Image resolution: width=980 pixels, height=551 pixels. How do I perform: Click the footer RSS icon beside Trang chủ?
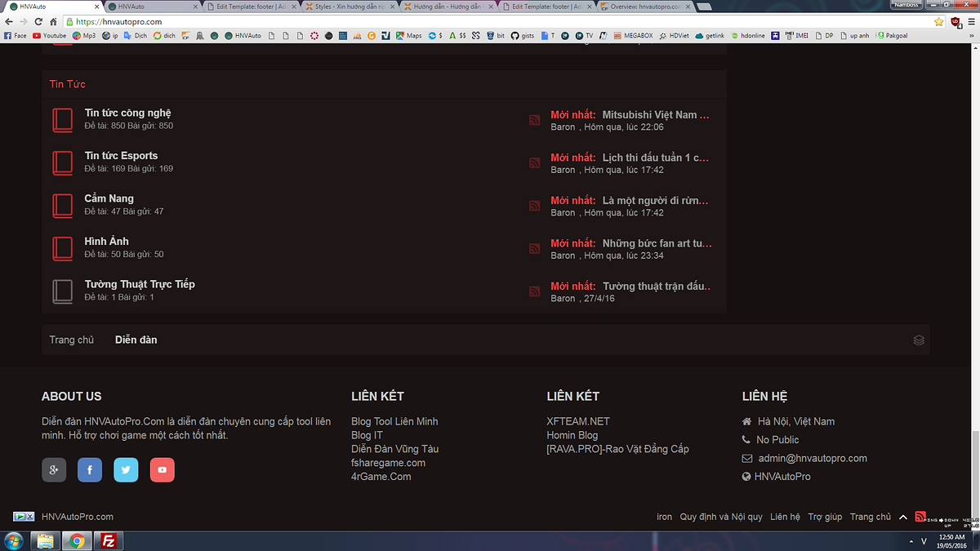click(x=920, y=517)
